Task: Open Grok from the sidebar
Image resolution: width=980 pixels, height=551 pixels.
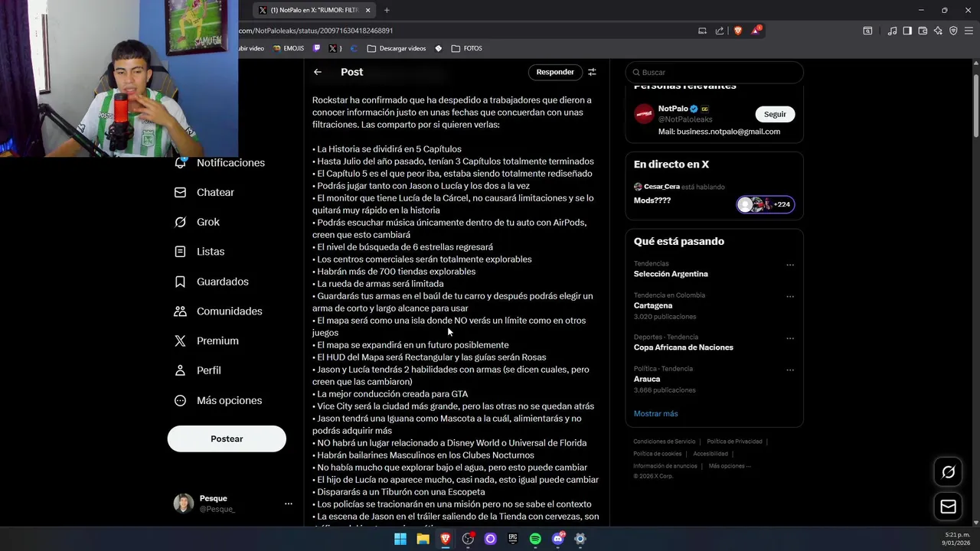Action: 198,222
